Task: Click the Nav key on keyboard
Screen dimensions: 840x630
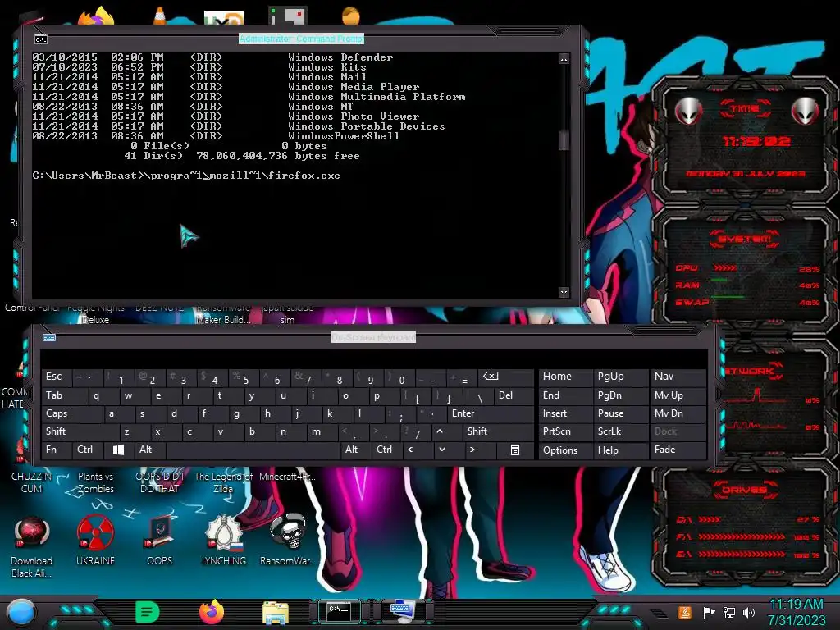Action: [678, 377]
